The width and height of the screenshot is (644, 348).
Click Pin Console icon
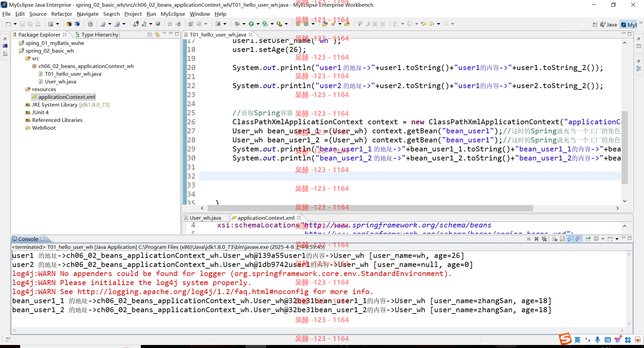point(588,239)
